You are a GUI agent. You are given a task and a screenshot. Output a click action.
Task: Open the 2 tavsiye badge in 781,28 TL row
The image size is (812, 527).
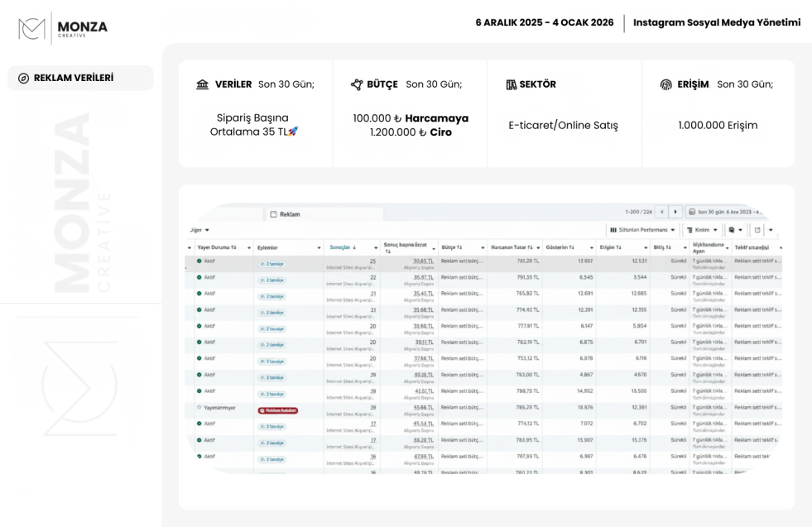tap(271, 264)
